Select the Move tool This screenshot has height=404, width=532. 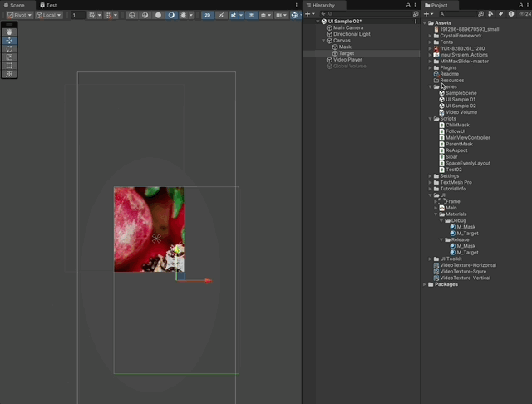click(x=9, y=41)
